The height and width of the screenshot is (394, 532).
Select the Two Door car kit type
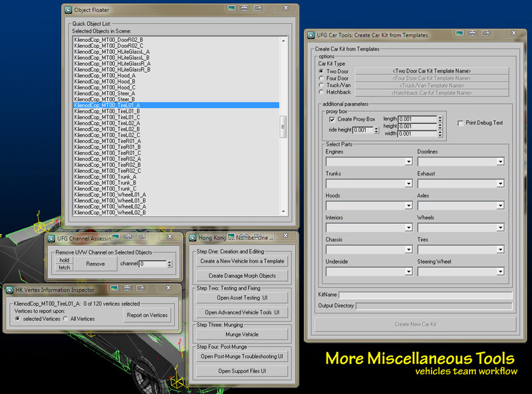[321, 71]
